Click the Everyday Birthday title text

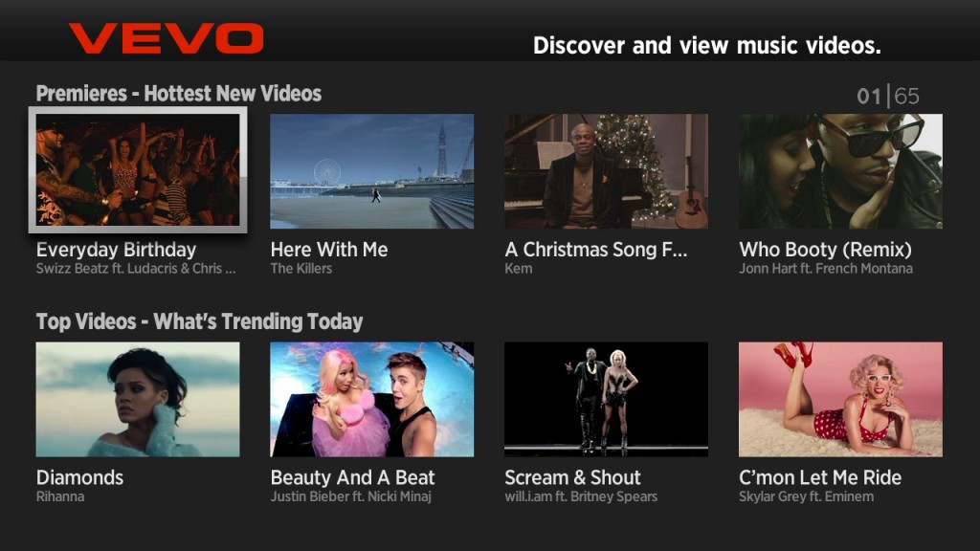point(116,250)
